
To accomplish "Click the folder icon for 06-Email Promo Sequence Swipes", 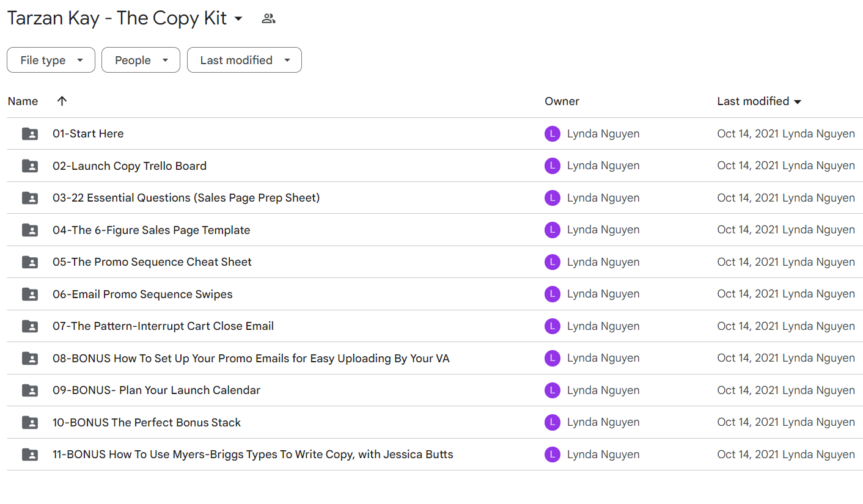I will coord(30,294).
